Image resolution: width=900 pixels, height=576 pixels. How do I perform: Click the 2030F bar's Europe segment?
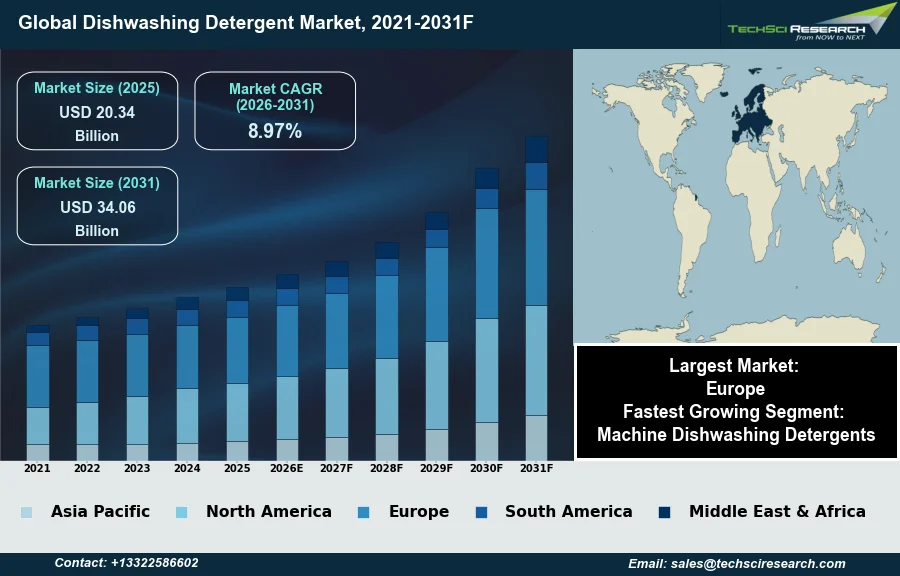[x=487, y=263]
